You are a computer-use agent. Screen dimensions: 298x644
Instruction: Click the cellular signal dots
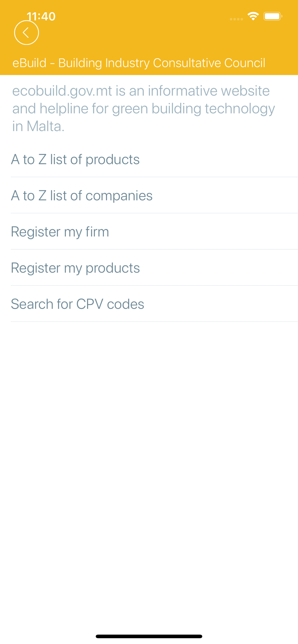click(x=236, y=19)
